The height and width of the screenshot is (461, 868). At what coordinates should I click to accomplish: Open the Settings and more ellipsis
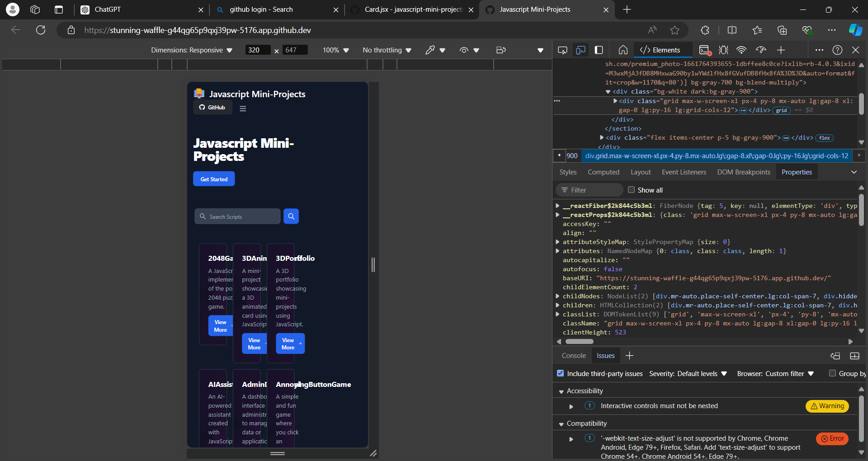(832, 30)
